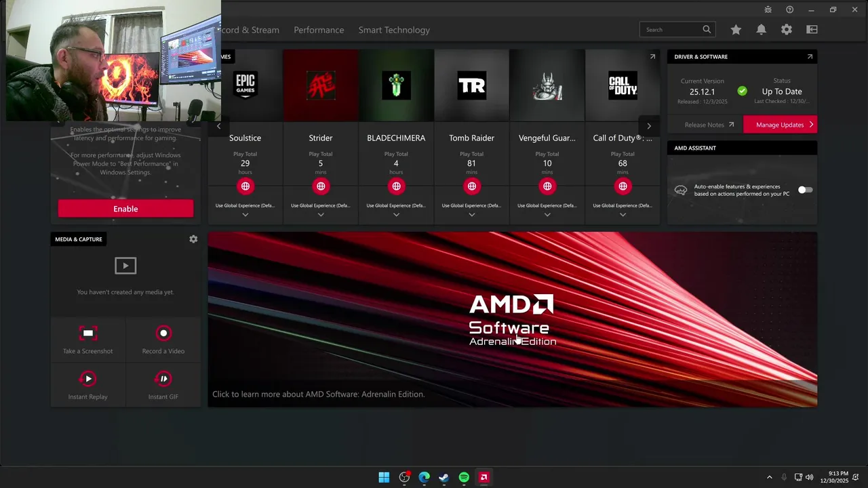868x488 pixels.
Task: Open Steam from the taskbar
Action: click(444, 477)
